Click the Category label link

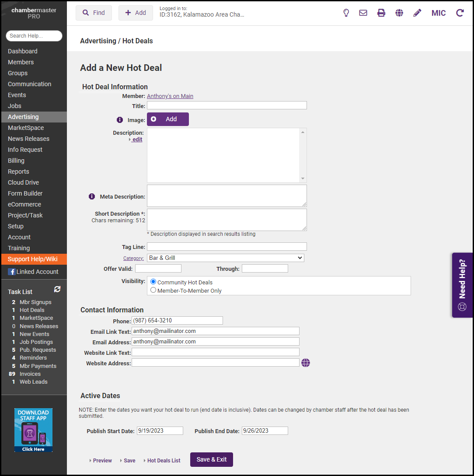(133, 258)
